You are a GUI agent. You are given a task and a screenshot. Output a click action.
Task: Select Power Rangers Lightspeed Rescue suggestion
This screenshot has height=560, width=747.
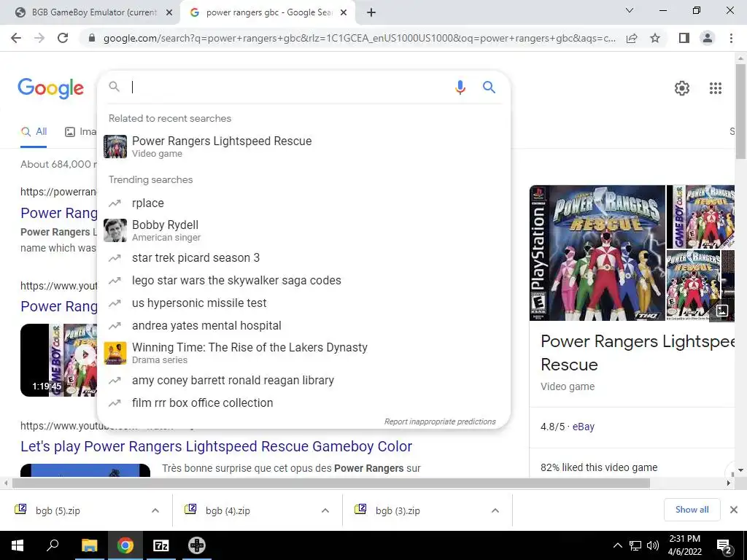click(303, 147)
